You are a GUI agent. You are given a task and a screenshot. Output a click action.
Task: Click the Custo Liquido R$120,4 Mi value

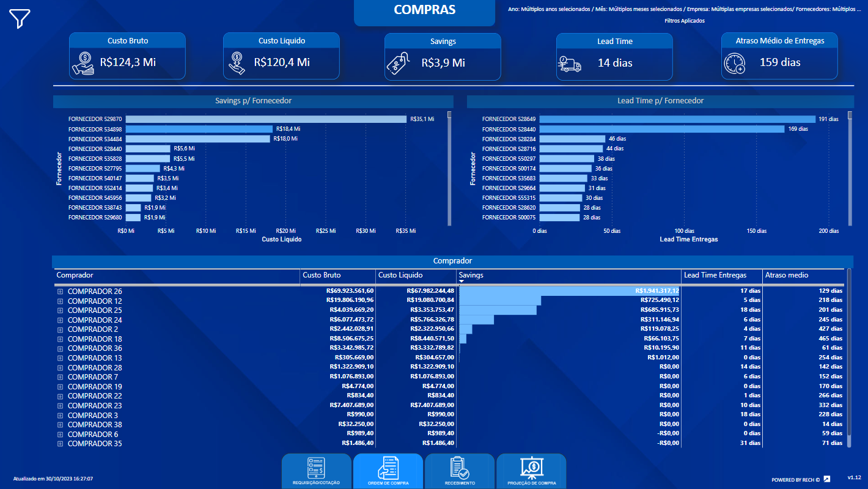282,62
